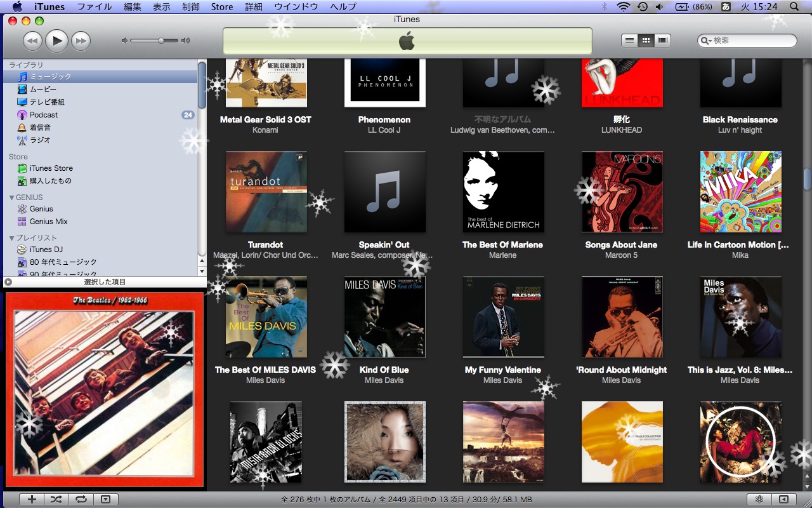Toggle artwork viewer show/hide button
This screenshot has width=812, height=508.
[105, 499]
